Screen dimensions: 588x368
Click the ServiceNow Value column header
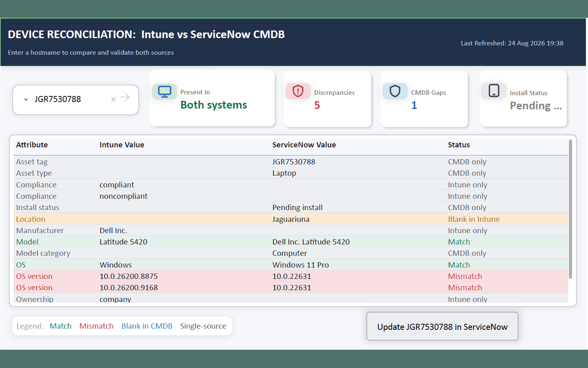[304, 145]
